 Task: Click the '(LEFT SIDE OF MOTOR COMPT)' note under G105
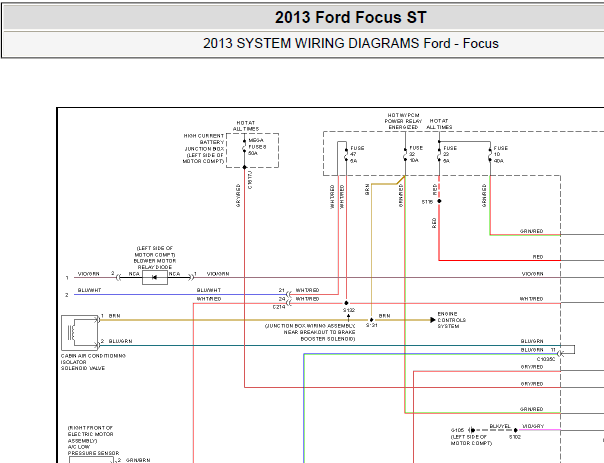pyautogui.click(x=471, y=440)
